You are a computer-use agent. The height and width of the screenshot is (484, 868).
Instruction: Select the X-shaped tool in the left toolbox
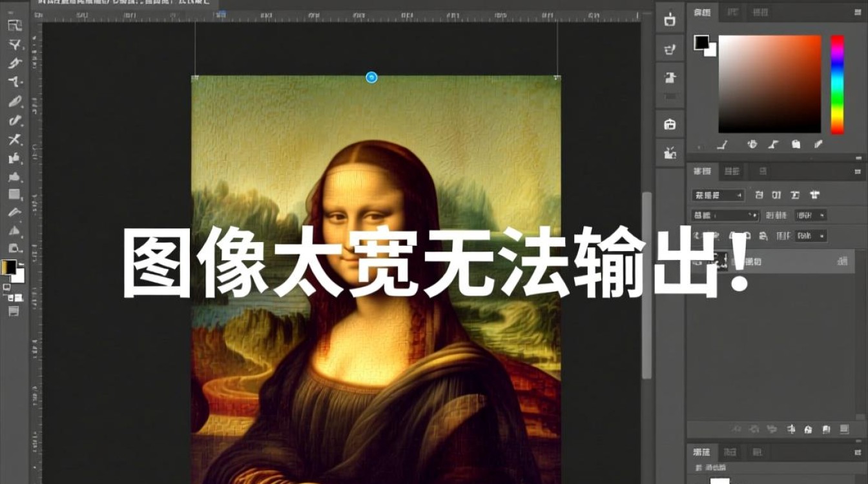coord(14,139)
